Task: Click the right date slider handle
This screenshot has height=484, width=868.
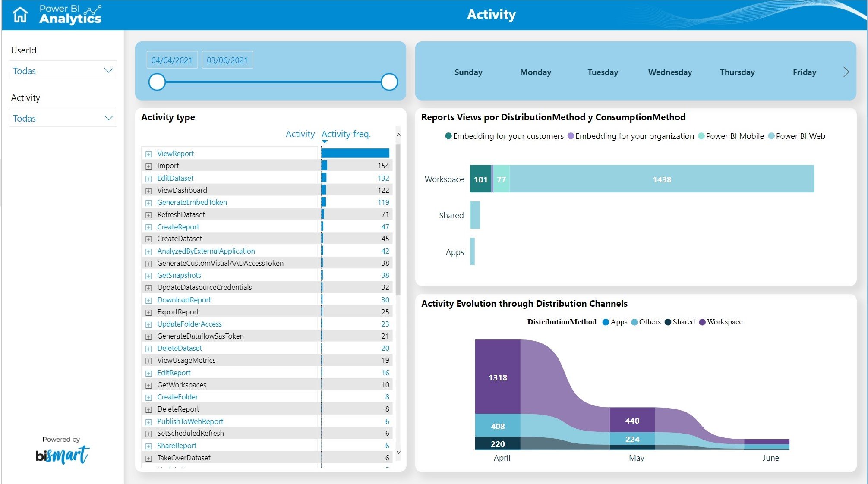Action: 389,82
